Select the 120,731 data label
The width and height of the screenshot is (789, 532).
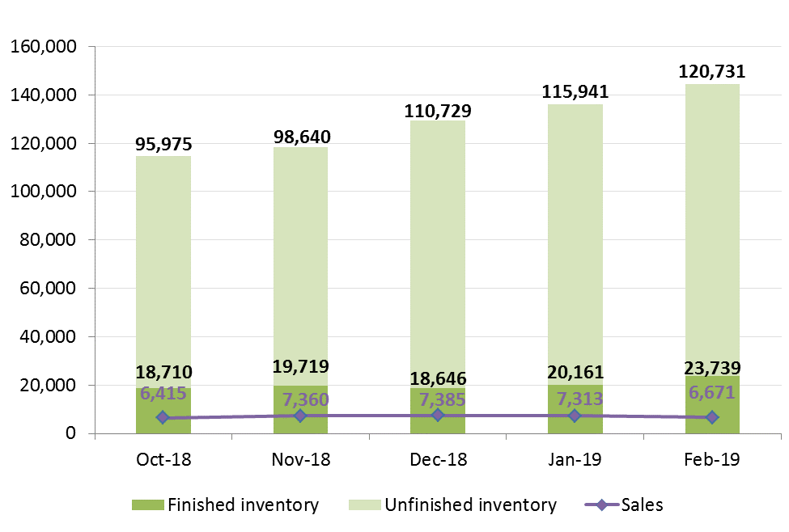click(x=712, y=71)
